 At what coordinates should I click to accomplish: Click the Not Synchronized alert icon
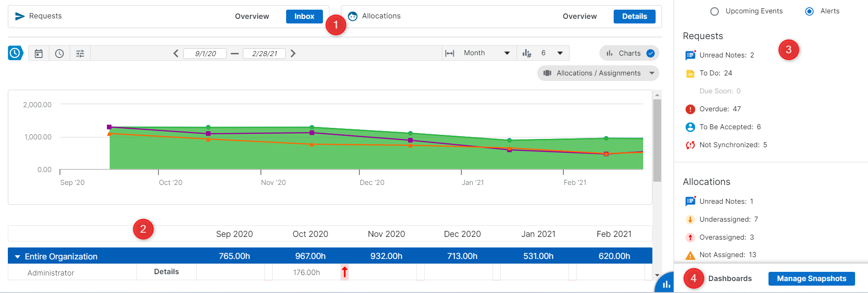[x=690, y=145]
